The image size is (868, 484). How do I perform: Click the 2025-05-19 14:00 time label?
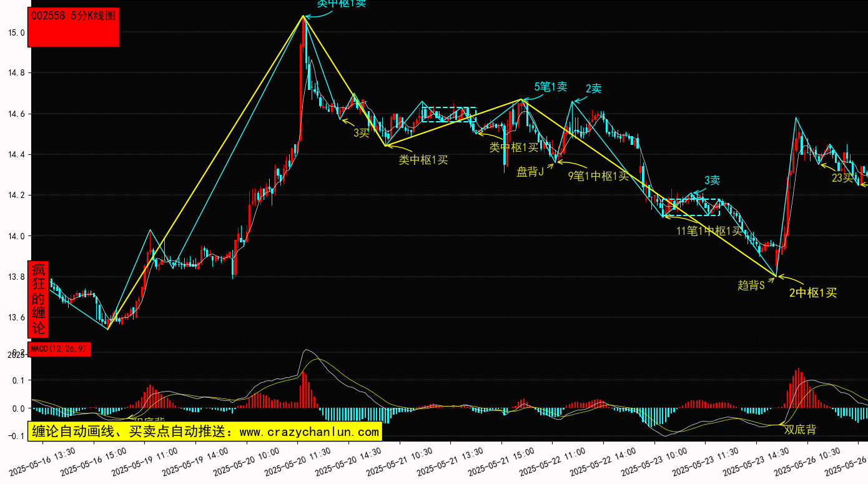point(195,461)
